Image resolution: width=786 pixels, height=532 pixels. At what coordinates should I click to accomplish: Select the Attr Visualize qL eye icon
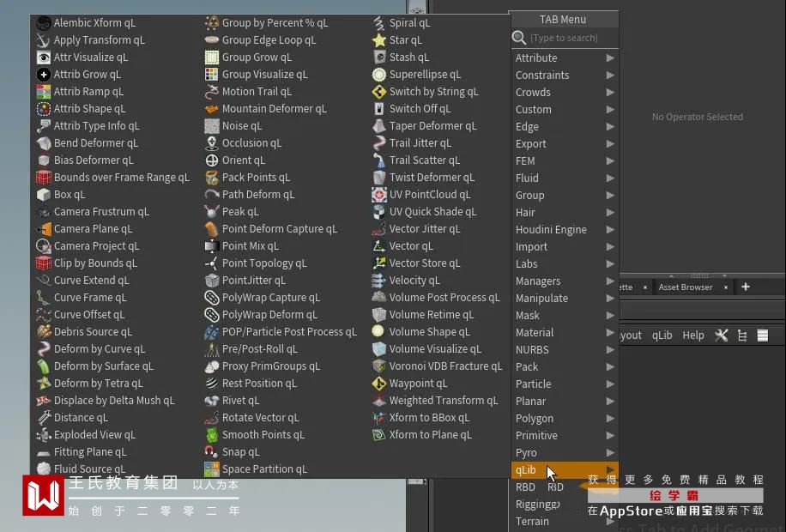(44, 57)
